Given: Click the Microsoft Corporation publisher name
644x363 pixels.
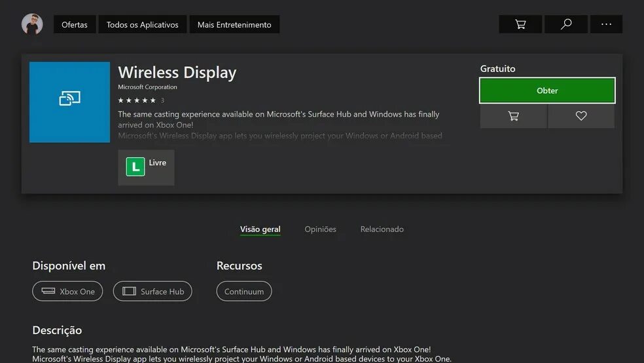Looking at the screenshot, I should pyautogui.click(x=147, y=87).
